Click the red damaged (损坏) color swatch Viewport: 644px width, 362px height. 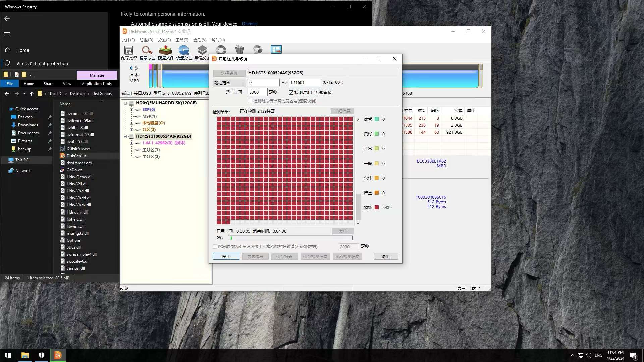click(377, 208)
